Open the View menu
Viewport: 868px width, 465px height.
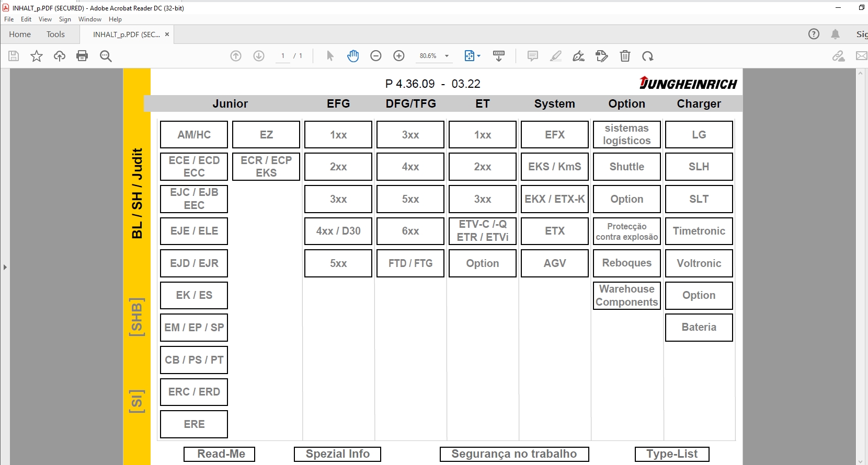click(x=45, y=19)
